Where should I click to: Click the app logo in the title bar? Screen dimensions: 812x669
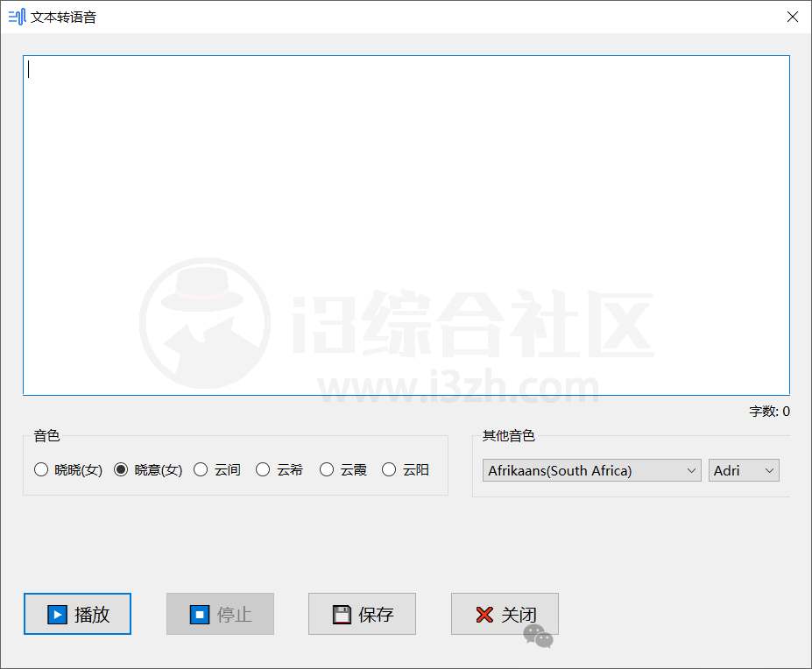click(17, 16)
